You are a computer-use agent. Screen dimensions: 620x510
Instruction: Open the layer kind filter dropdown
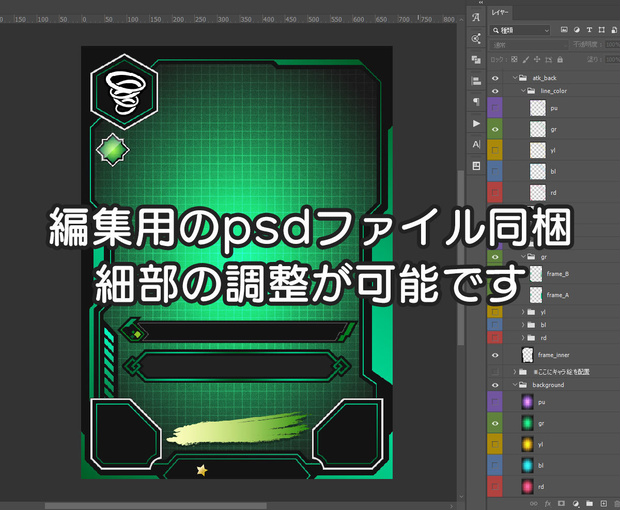click(x=520, y=30)
